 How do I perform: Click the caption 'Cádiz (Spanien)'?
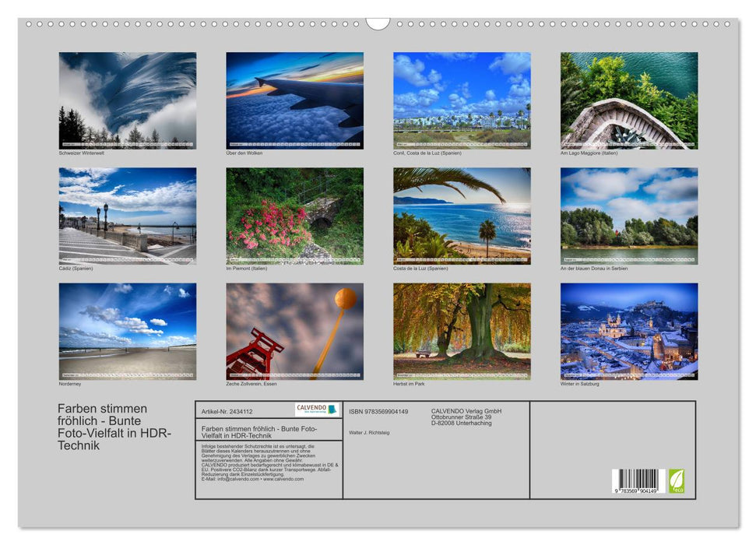coord(76,268)
